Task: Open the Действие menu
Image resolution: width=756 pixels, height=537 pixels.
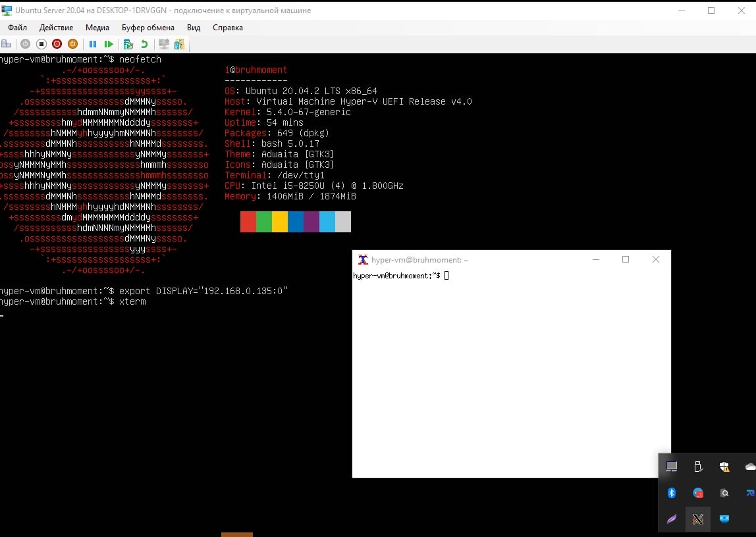Action: [57, 28]
